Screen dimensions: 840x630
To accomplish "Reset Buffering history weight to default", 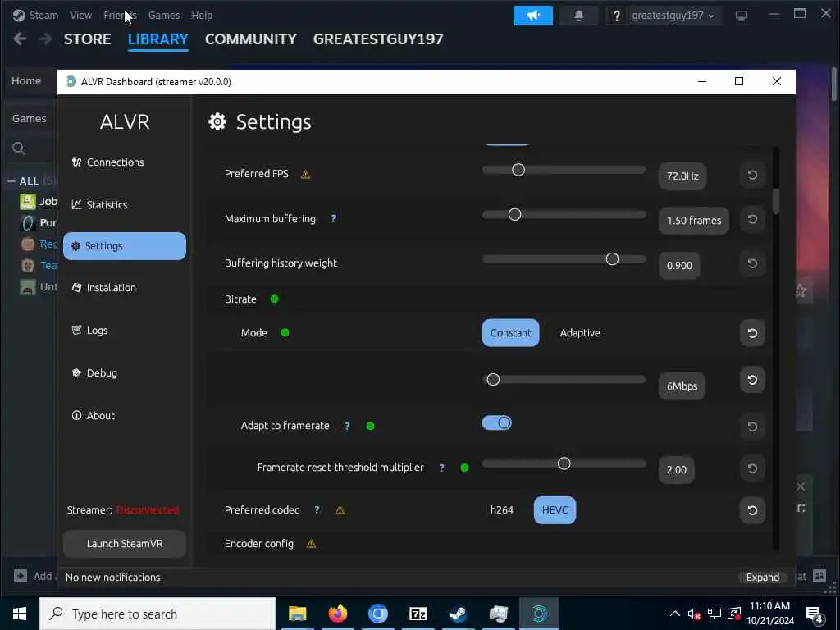I will (752, 263).
